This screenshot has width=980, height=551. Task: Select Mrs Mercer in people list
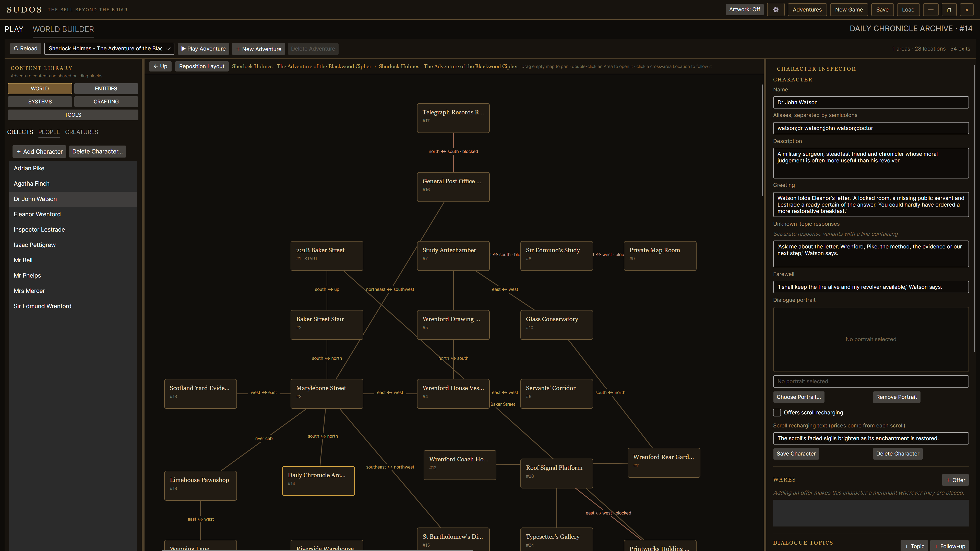[73, 291]
